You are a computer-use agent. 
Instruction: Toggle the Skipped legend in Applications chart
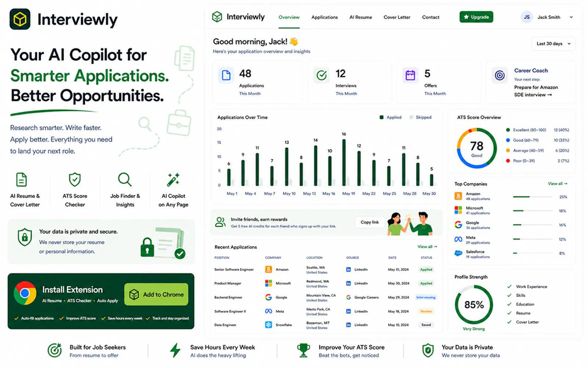click(421, 117)
